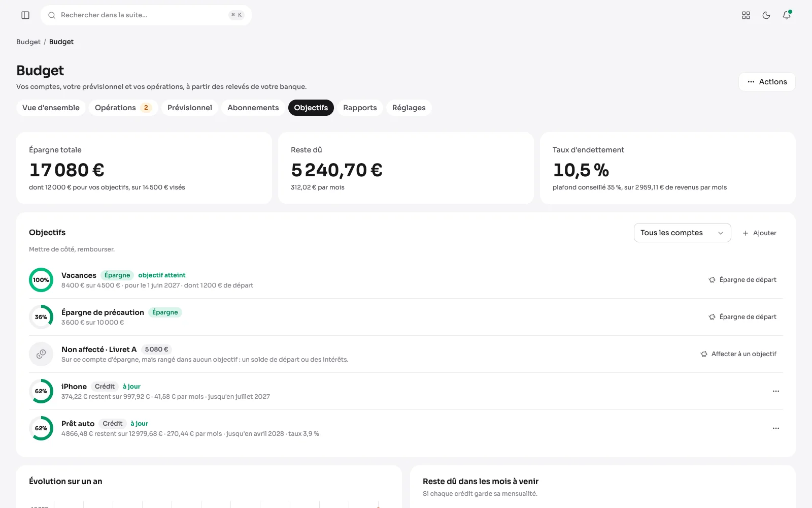This screenshot has height=508, width=812.
Task: Click Épargne de départ for Vacances
Action: pyautogui.click(x=742, y=280)
